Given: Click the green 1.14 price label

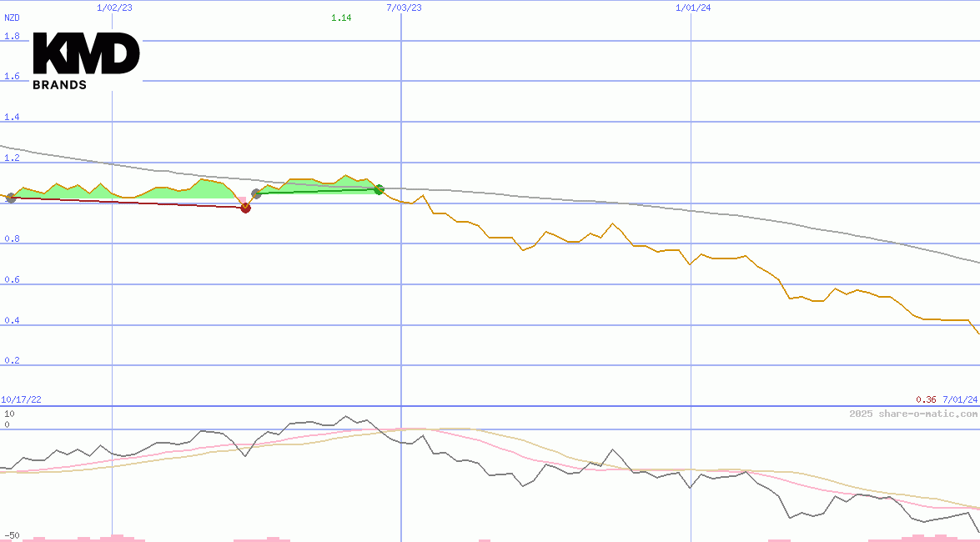Looking at the screenshot, I should pyautogui.click(x=341, y=18).
